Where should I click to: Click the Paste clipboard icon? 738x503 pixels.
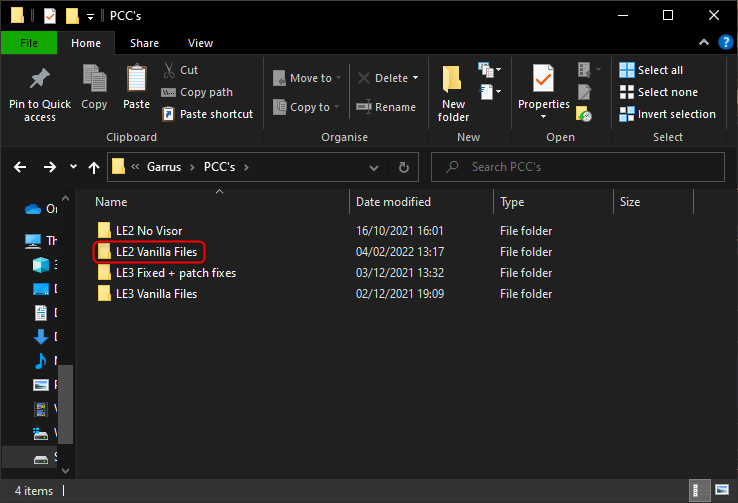(x=136, y=78)
